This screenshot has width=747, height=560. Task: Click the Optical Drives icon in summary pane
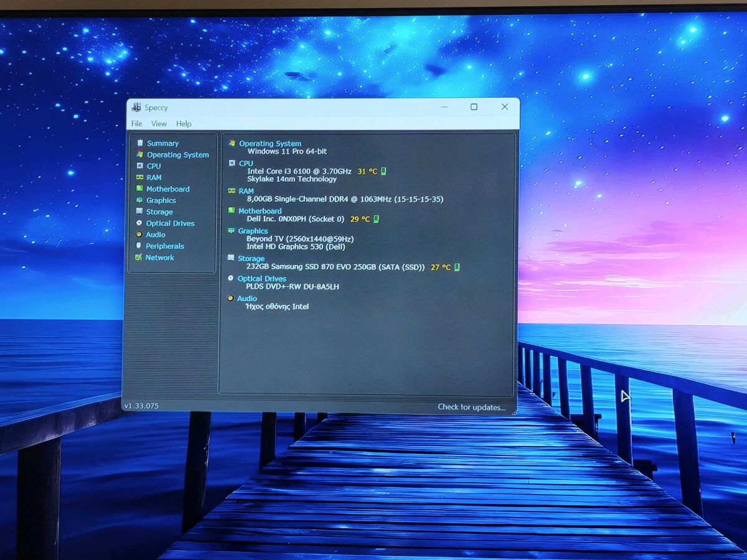[231, 278]
